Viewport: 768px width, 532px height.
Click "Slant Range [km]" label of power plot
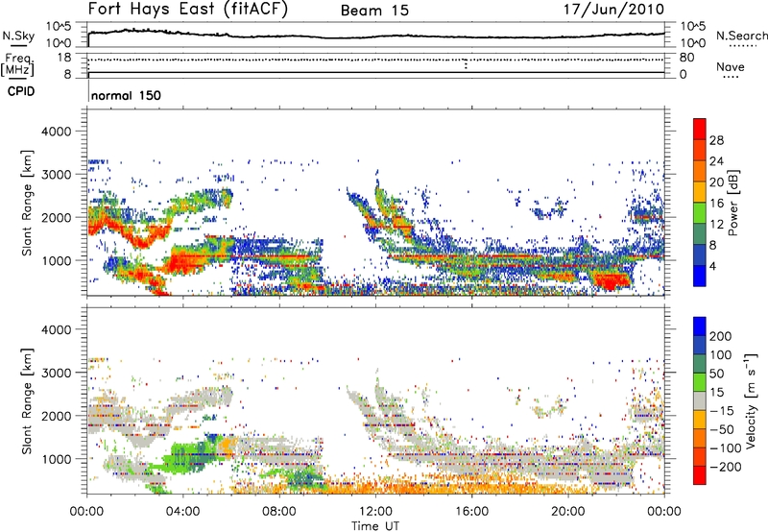(27, 203)
